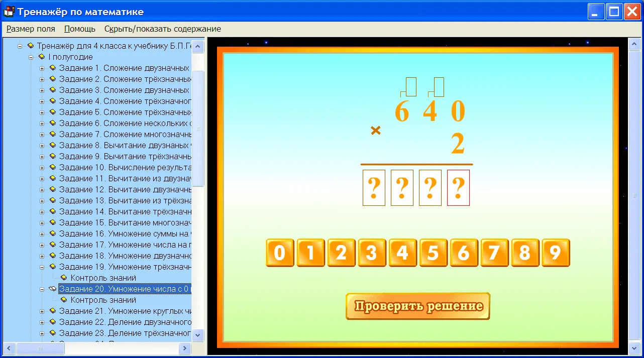Screen dimensions: 644x358
Task: Expand the Задание 21 tree node
Action: (42, 311)
